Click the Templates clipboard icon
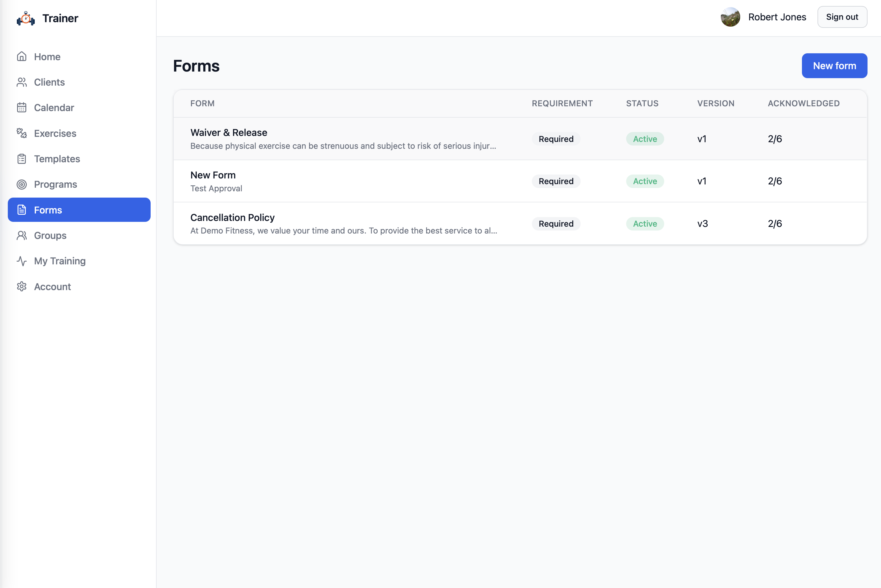This screenshot has height=588, width=881. 22,159
